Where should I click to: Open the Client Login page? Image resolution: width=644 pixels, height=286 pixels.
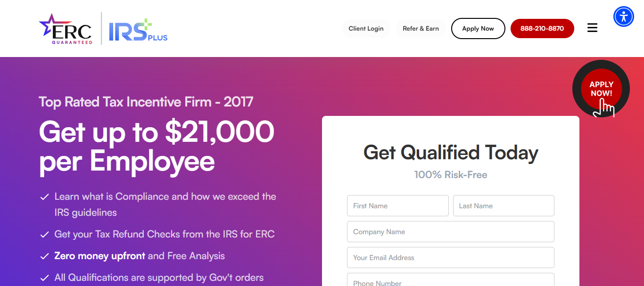coord(366,29)
